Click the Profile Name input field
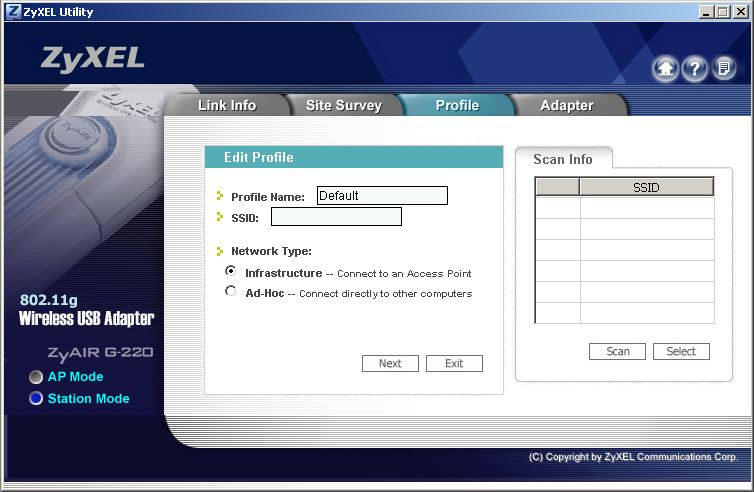This screenshot has width=754, height=492. click(x=382, y=195)
